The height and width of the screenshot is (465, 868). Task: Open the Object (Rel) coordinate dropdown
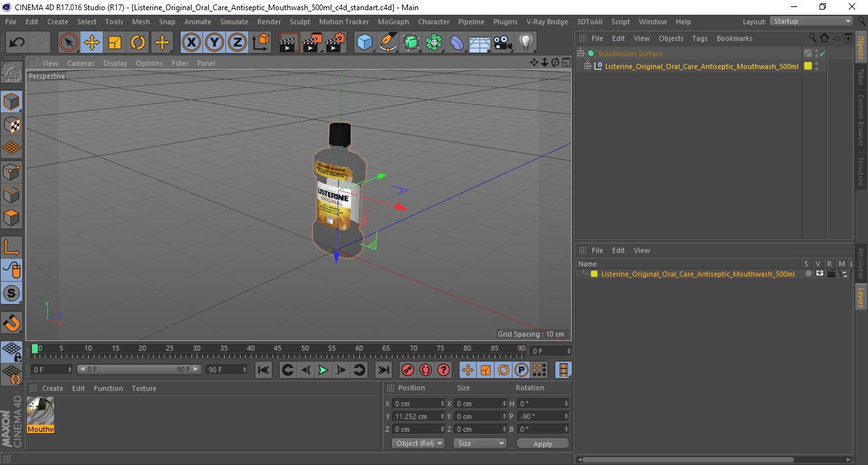pyautogui.click(x=418, y=443)
